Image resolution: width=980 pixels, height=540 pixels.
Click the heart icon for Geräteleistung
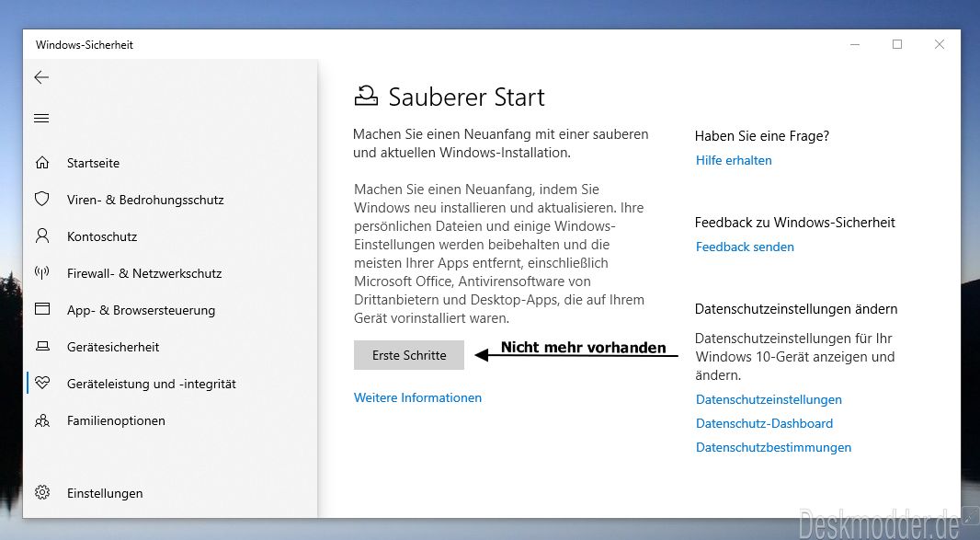[42, 383]
